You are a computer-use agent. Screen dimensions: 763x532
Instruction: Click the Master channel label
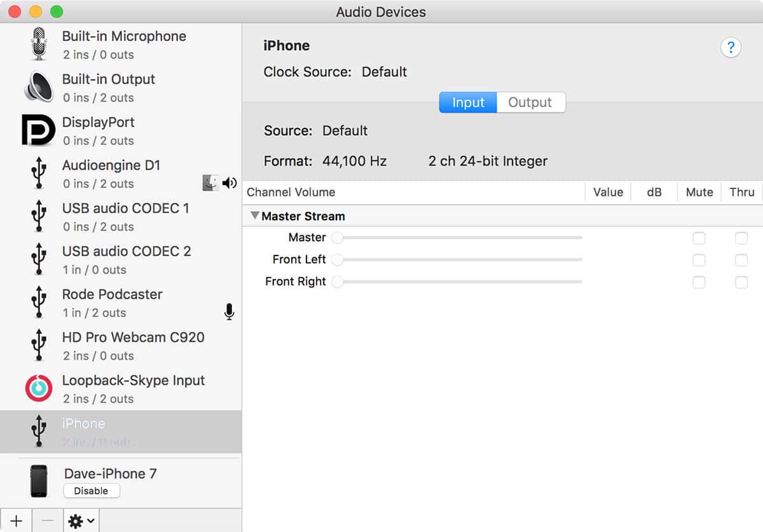pyautogui.click(x=307, y=237)
